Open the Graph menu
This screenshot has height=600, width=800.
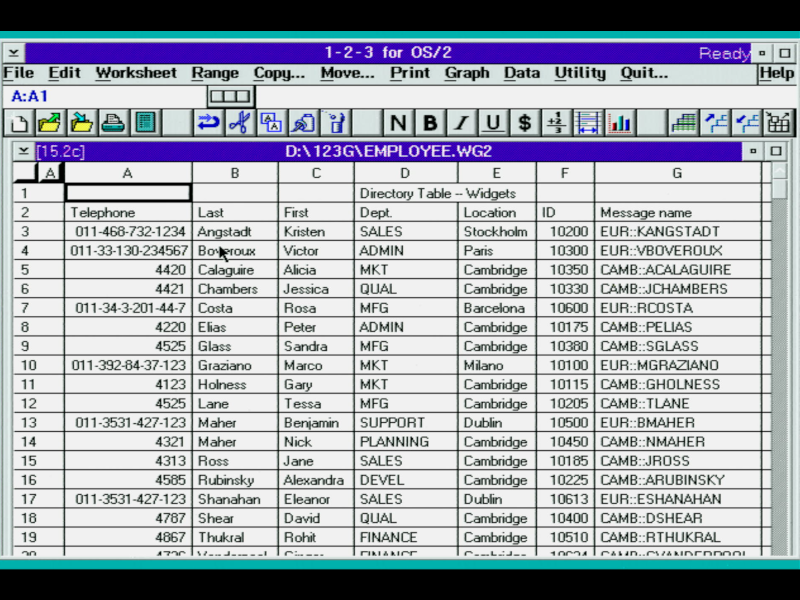(467, 73)
